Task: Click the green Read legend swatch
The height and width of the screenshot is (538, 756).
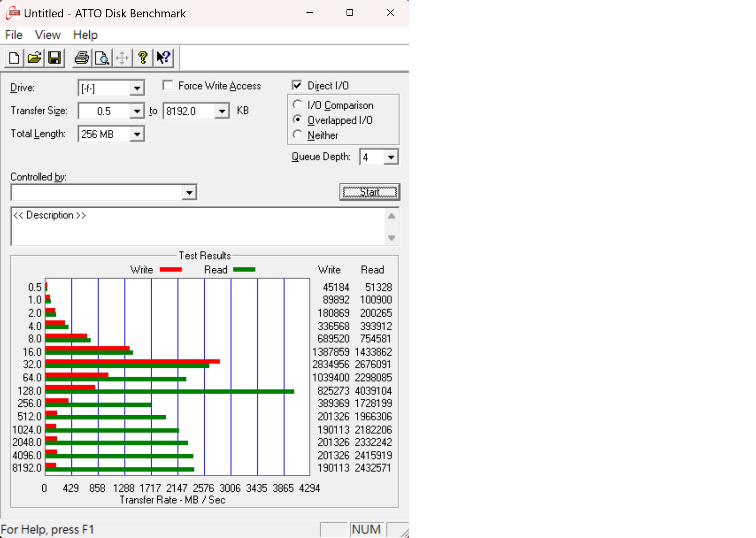Action: (x=244, y=270)
